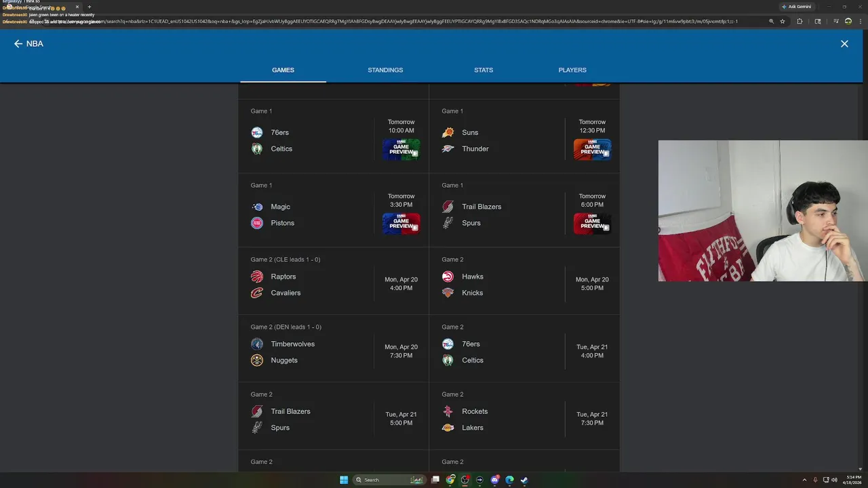Viewport: 868px width, 488px height.
Task: Select the Hawks team name
Action: coord(473,277)
